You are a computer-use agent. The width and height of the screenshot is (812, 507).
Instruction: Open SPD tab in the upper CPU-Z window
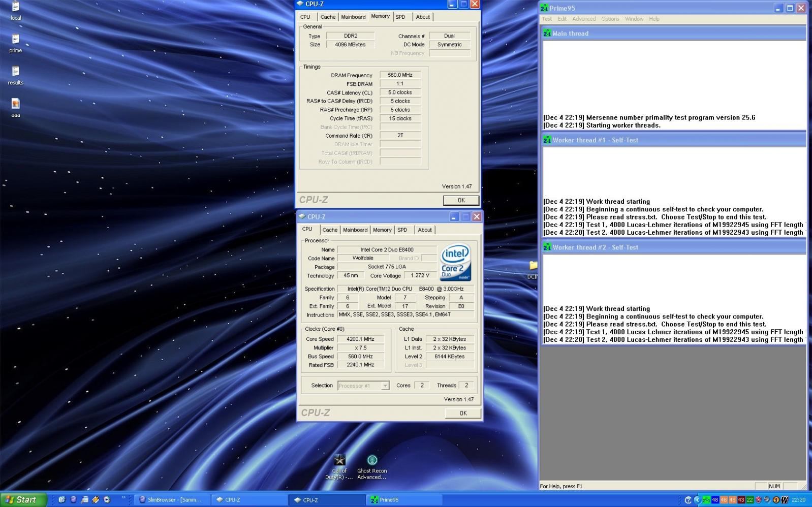[x=400, y=17]
